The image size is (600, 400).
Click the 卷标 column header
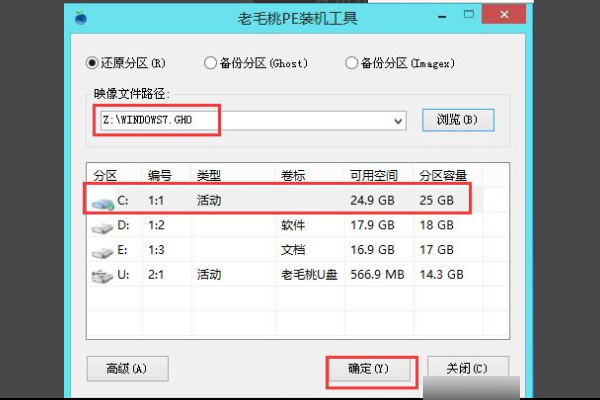pos(293,176)
